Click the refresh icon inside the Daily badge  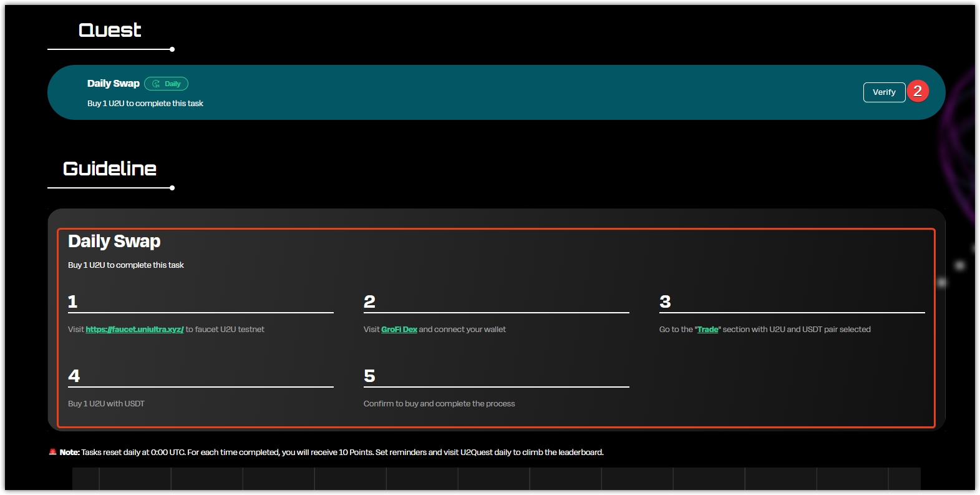[x=156, y=84]
